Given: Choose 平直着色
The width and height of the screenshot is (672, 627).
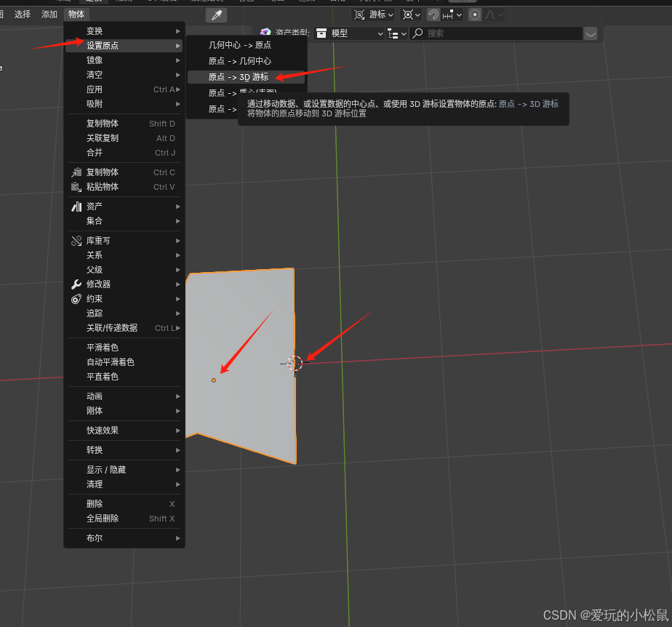Looking at the screenshot, I should 124,377.
